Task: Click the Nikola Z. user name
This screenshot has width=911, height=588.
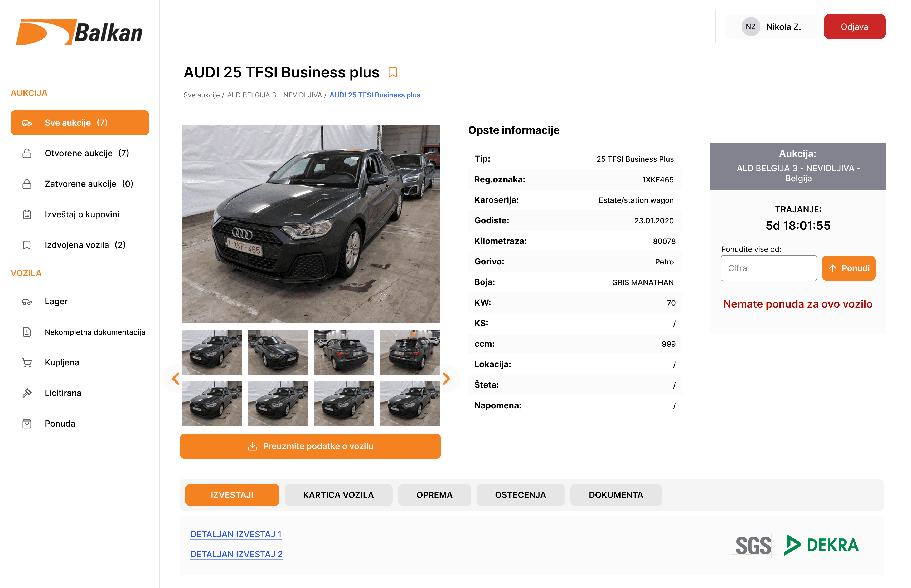Action: click(783, 27)
